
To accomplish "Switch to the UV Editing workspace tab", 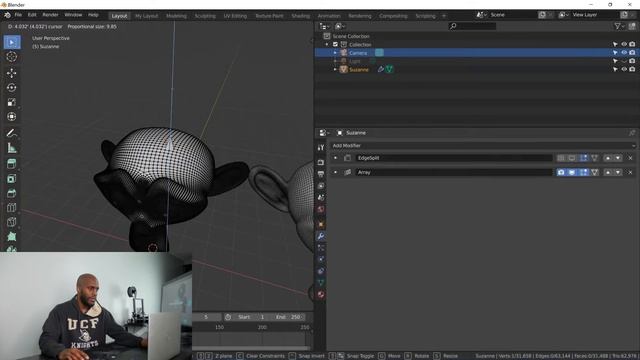I will pyautogui.click(x=235, y=16).
